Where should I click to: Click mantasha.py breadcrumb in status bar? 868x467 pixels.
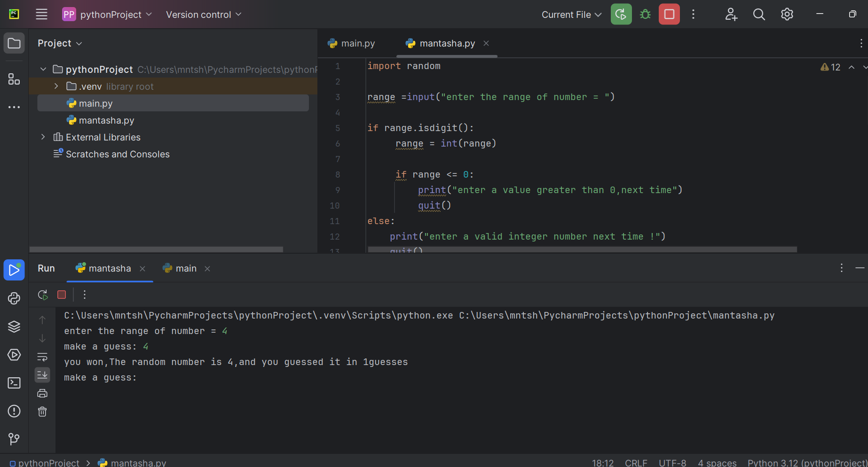pos(132,463)
